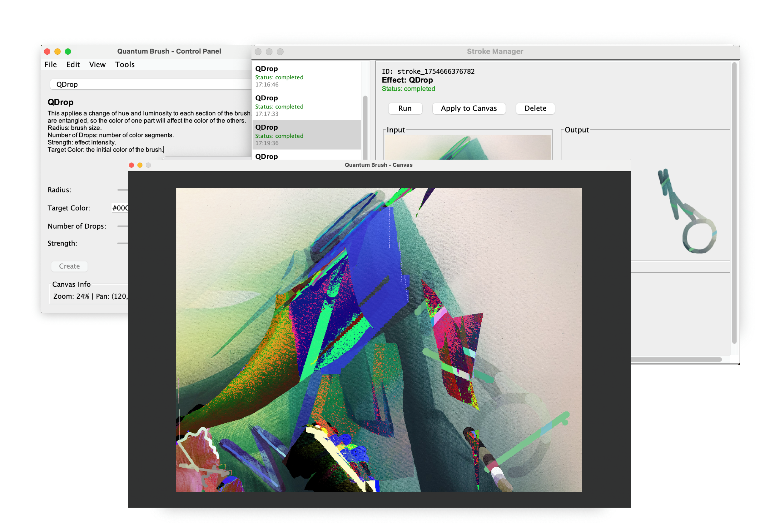Open the Tools menu
Viewport: 775px width, 532px height.
point(125,65)
